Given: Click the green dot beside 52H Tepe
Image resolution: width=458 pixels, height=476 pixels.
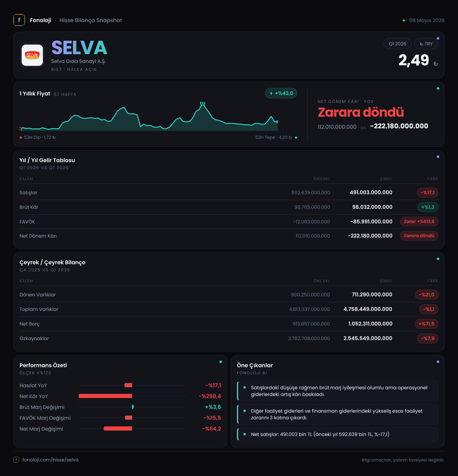Looking at the screenshot, I should [296, 138].
